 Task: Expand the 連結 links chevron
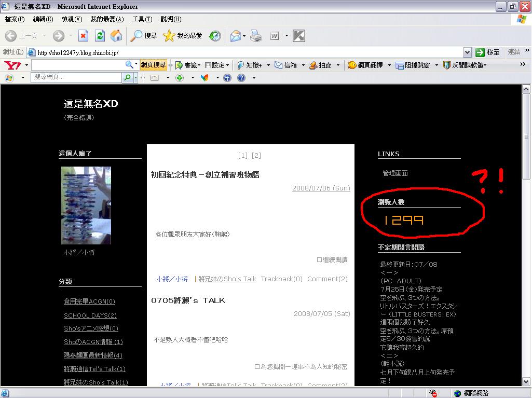[x=527, y=50]
